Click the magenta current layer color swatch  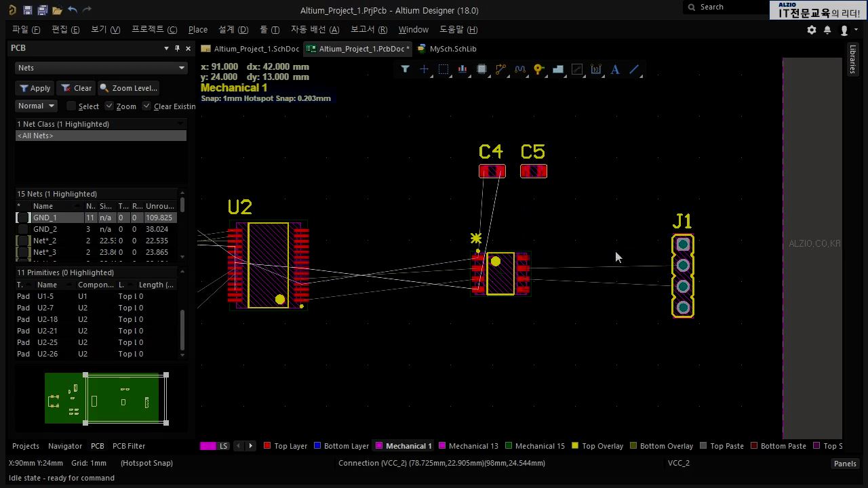208,446
